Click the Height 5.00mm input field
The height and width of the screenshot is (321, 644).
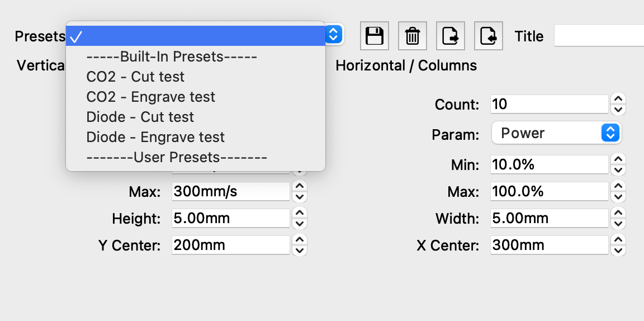pos(230,218)
